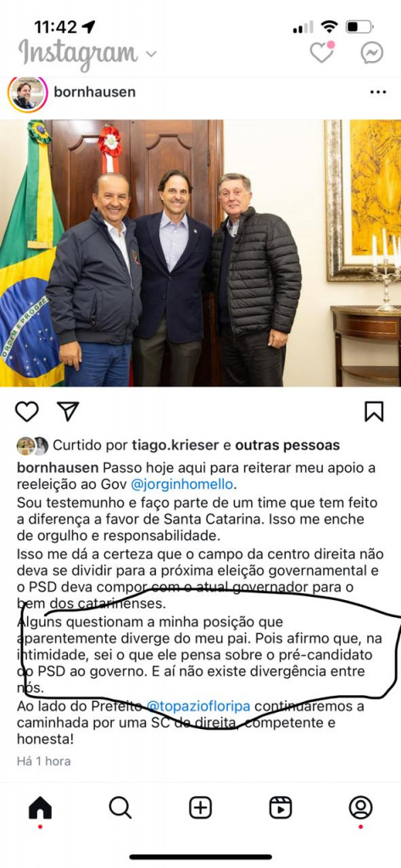The height and width of the screenshot is (868, 401).
Task: Save the post with bookmark icon
Action: point(374,411)
